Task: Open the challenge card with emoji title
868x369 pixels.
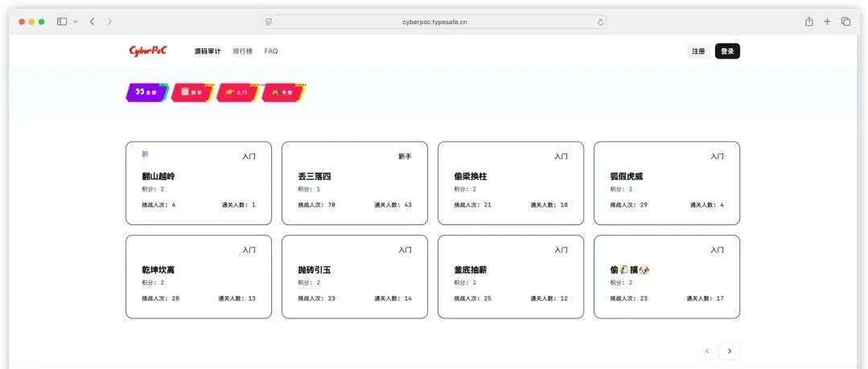Action: click(x=667, y=277)
